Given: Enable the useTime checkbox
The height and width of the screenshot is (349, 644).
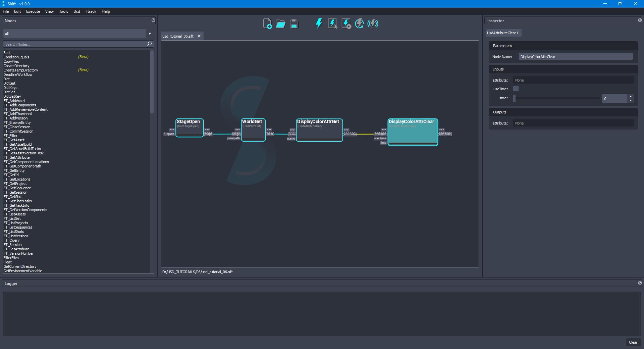Looking at the screenshot, I should 516,89.
